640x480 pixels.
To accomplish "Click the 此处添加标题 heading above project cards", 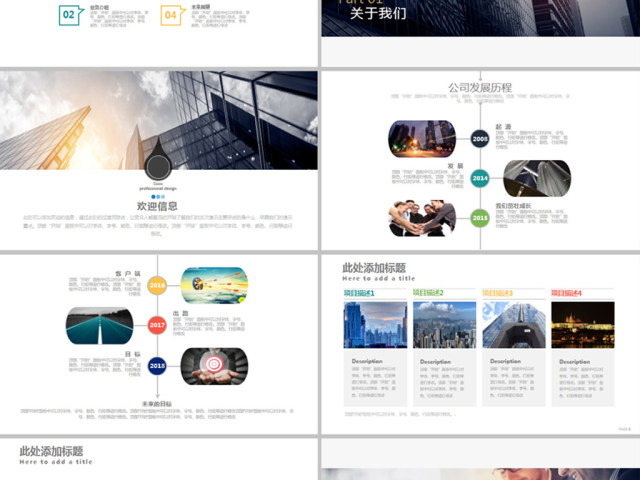I will pos(374,268).
